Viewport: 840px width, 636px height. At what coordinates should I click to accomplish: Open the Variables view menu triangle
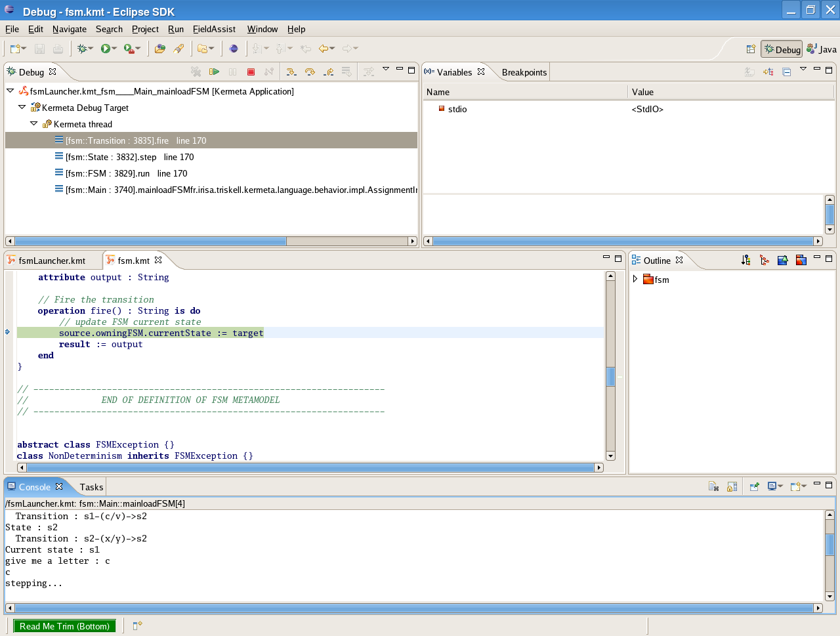point(803,69)
